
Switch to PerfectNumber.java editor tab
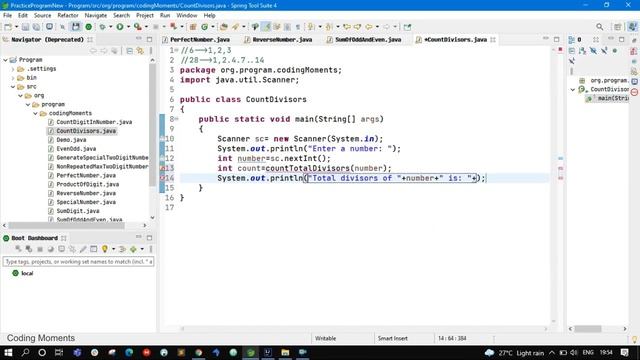pos(196,40)
